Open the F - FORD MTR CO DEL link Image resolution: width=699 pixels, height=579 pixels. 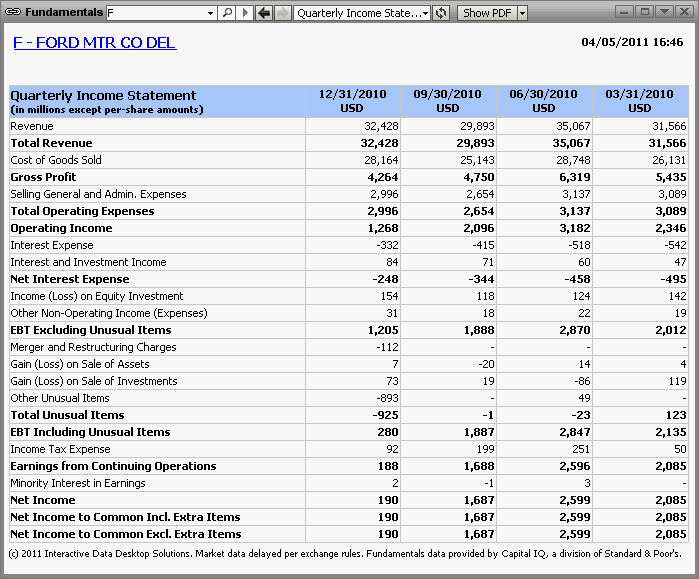[95, 42]
